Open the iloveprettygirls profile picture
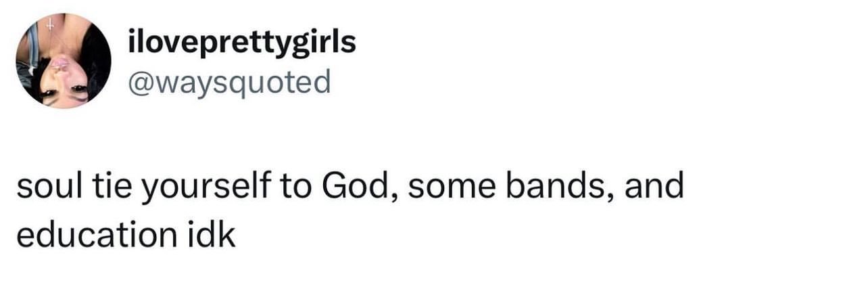 click(63, 60)
